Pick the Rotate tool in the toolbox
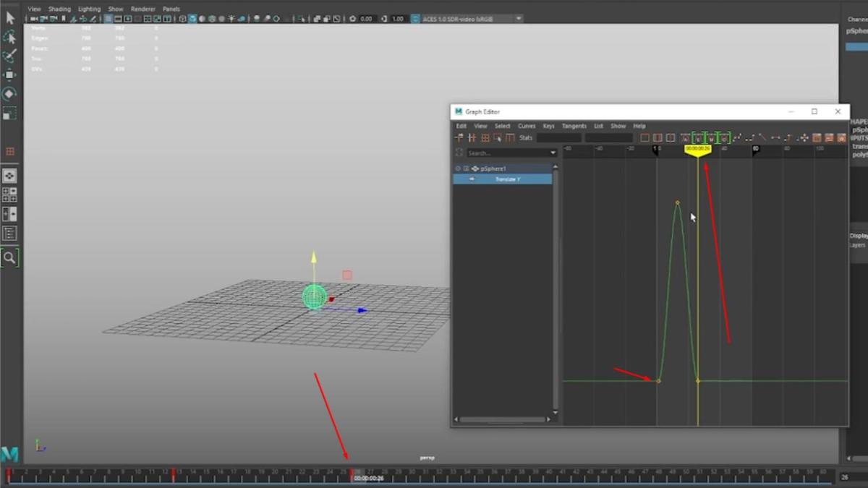This screenshot has width=868, height=488. pyautogui.click(x=9, y=93)
